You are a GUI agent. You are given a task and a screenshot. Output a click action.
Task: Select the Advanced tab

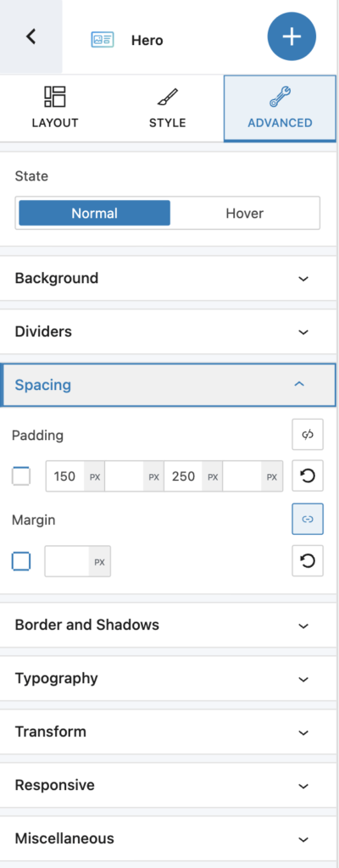(280, 108)
